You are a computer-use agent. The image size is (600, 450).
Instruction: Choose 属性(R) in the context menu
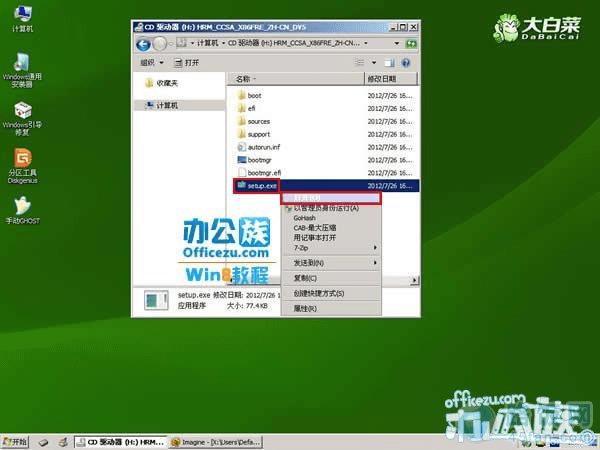pos(331,308)
